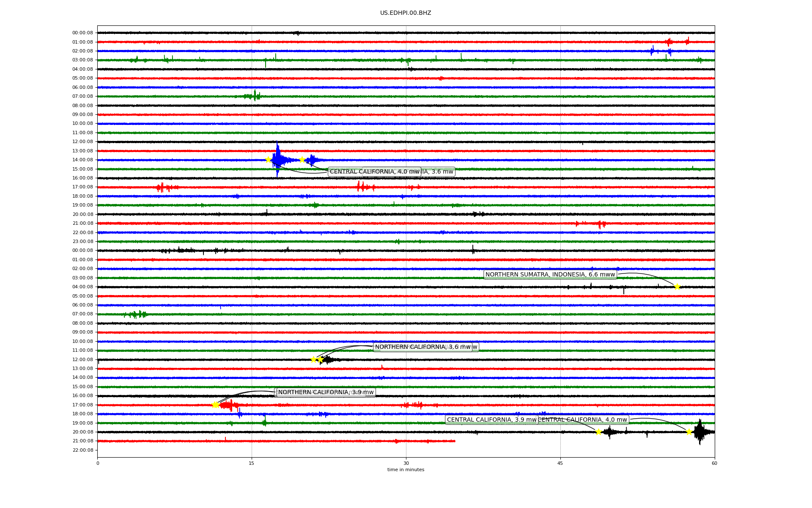812x508 pixels.
Task: Click the 15 tick label on the x-axis
Action: (252, 463)
